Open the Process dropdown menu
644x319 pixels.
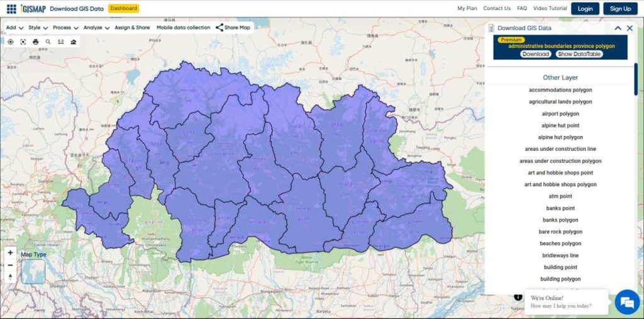tap(65, 28)
